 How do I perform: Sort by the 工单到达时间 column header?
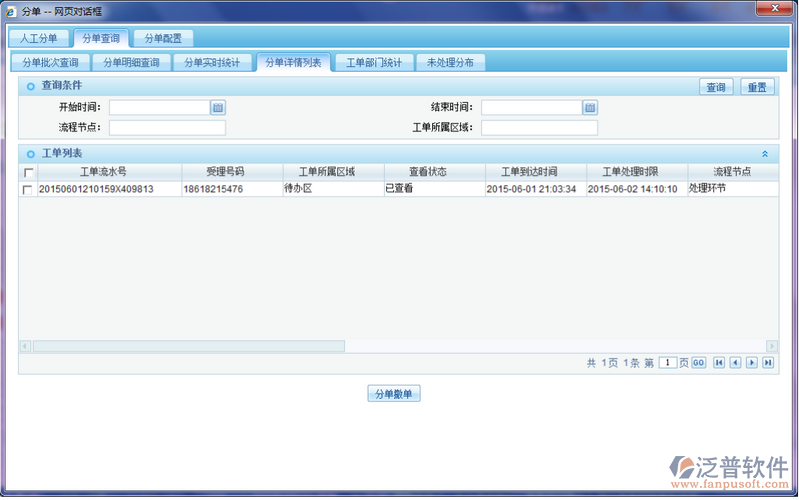535,172
